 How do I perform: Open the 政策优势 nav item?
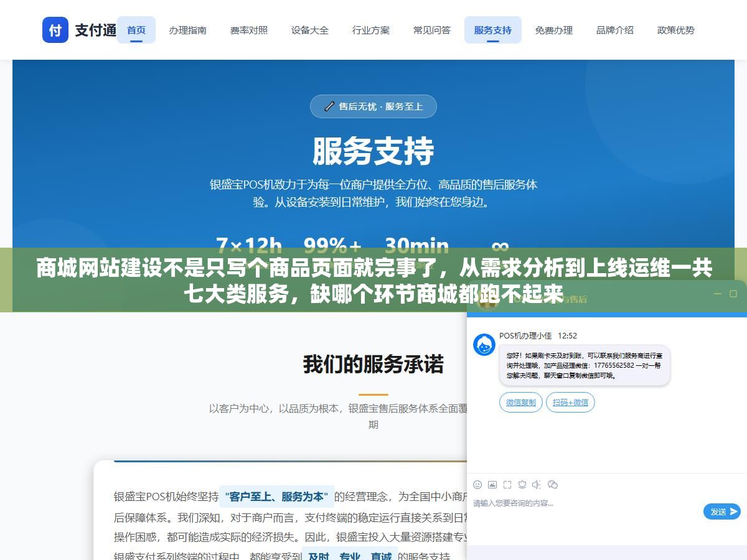click(676, 30)
